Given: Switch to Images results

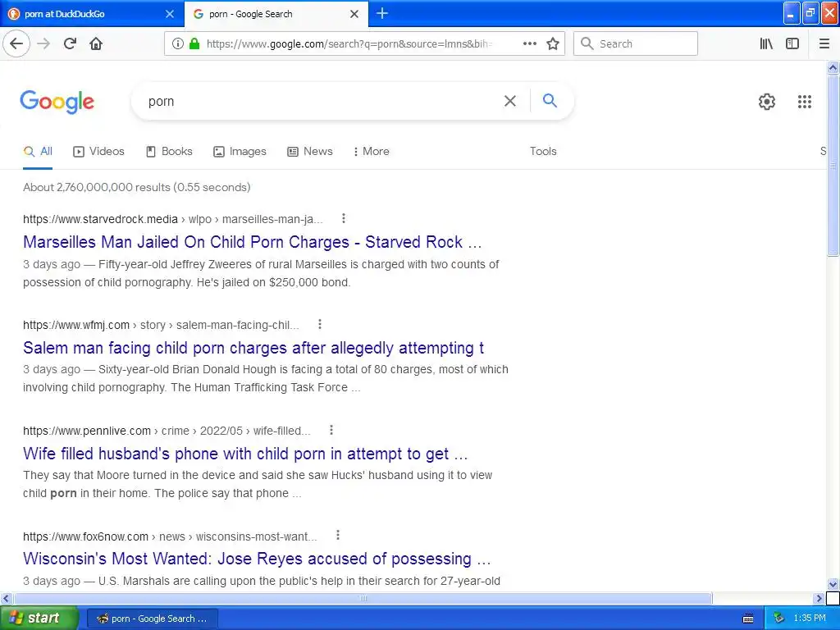Looking at the screenshot, I should click(x=240, y=152).
